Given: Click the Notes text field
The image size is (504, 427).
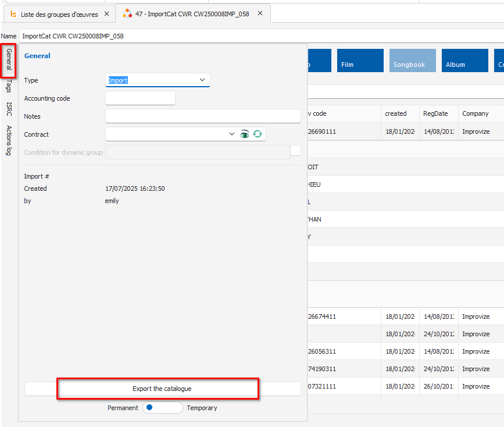Looking at the screenshot, I should pyautogui.click(x=203, y=116).
